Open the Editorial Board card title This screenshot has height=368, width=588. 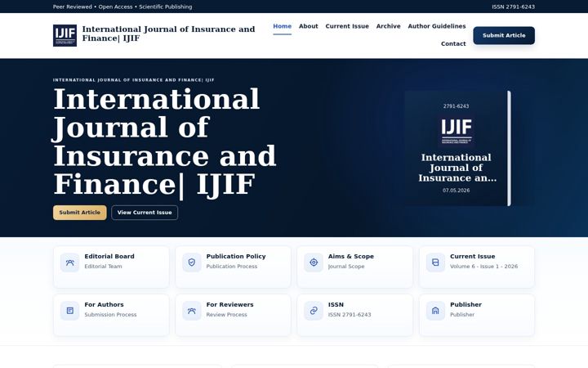(109, 257)
